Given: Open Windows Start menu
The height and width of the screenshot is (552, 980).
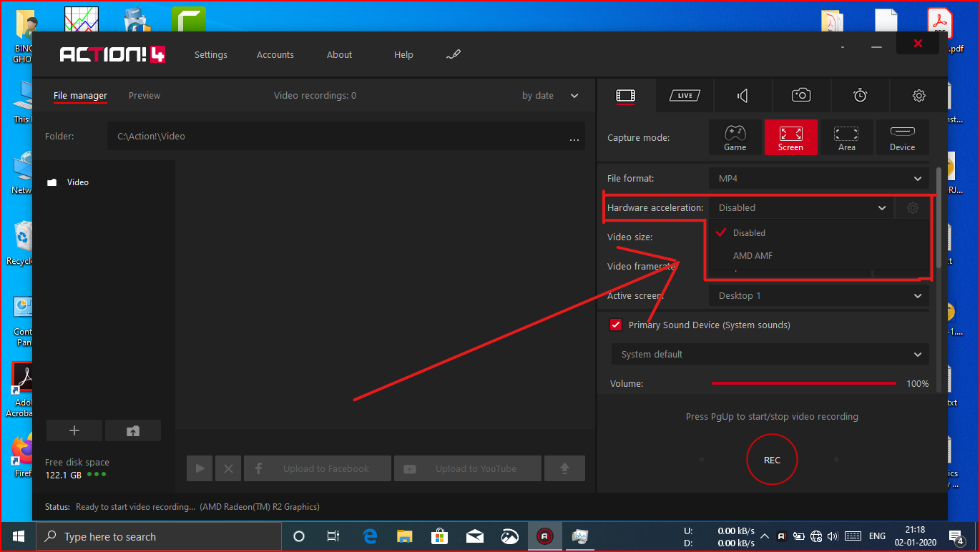Looking at the screenshot, I should pos(18,536).
